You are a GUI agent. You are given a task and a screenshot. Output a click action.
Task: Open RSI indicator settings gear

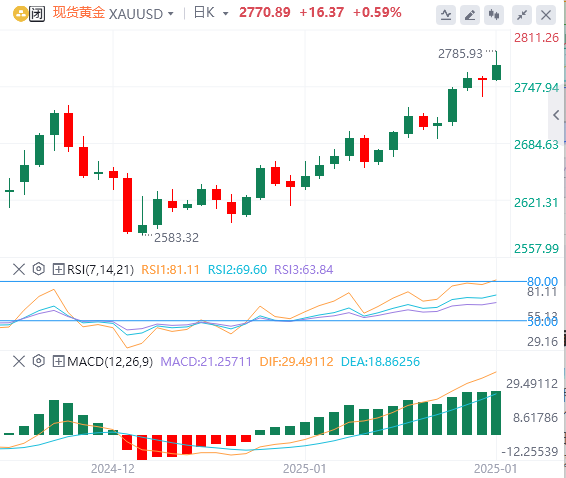[38, 269]
